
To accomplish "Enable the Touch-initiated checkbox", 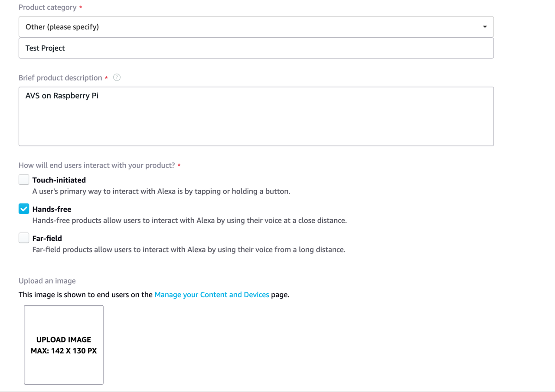I will (24, 179).
